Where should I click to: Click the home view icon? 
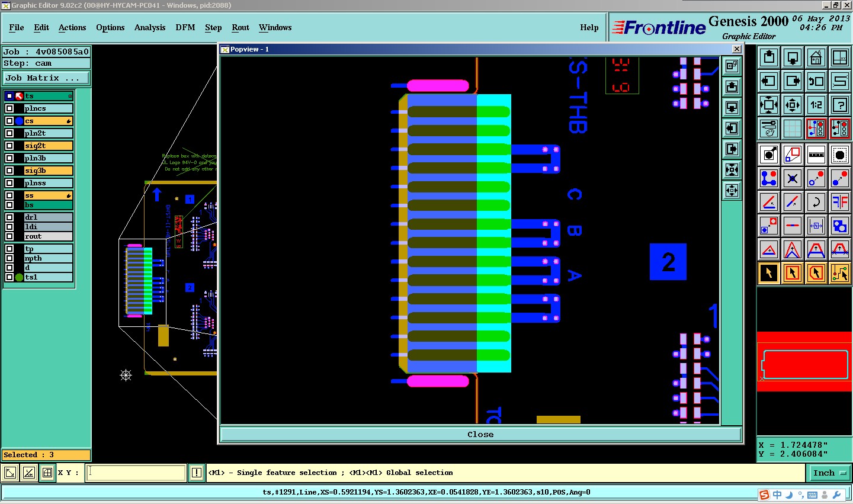point(816,57)
